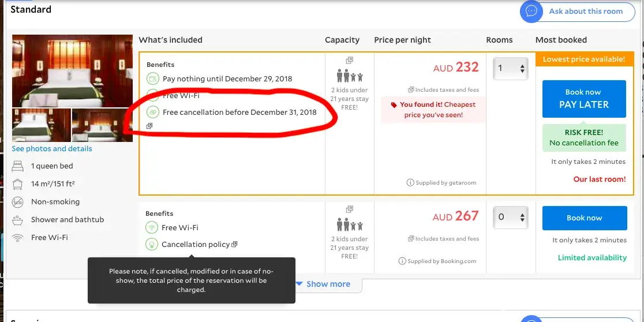Open the large bedroom photo thumbnail
Screen dimensions: 644x322
(73, 71)
